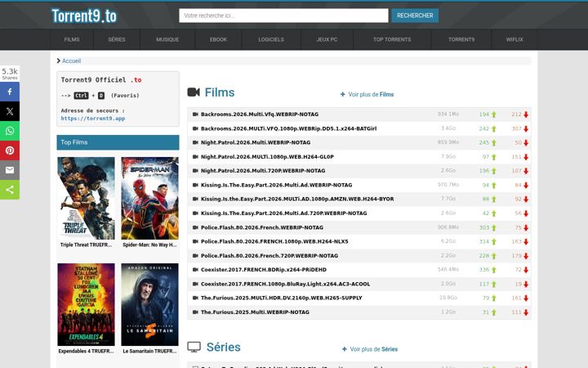Click the camera icon beside Films heading
This screenshot has height=368, width=588.
[194, 92]
